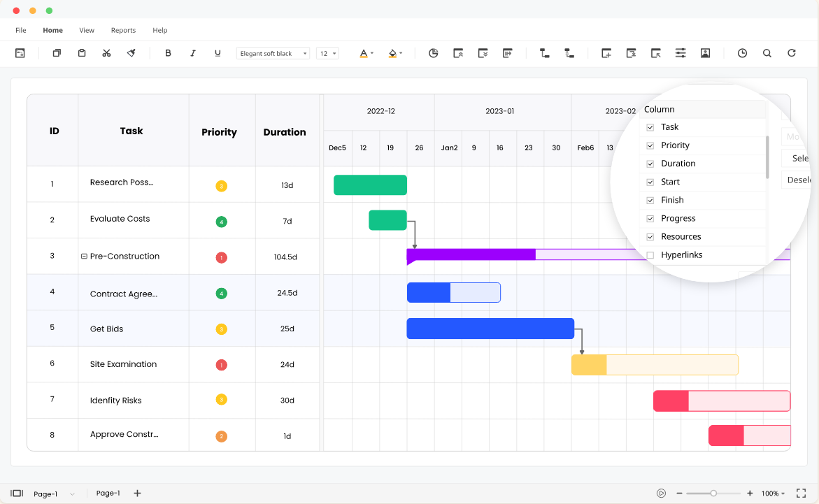Collapse the Pre-Construction task group
819x504 pixels.
click(83, 256)
